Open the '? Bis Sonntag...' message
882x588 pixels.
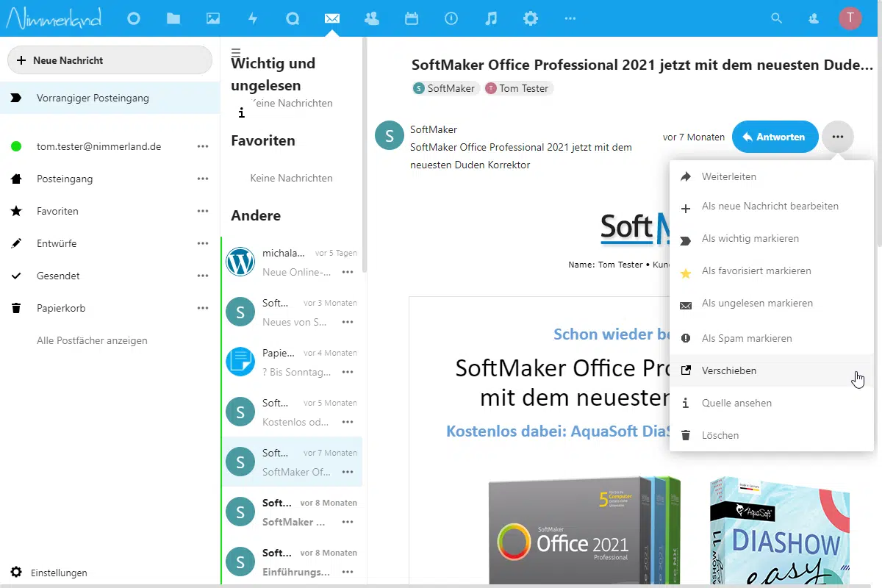pyautogui.click(x=292, y=362)
